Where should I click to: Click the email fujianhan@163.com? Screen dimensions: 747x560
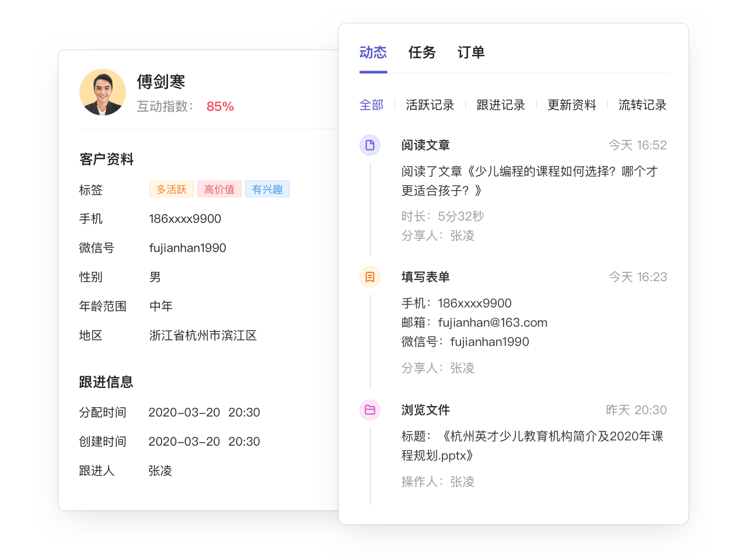click(x=493, y=323)
